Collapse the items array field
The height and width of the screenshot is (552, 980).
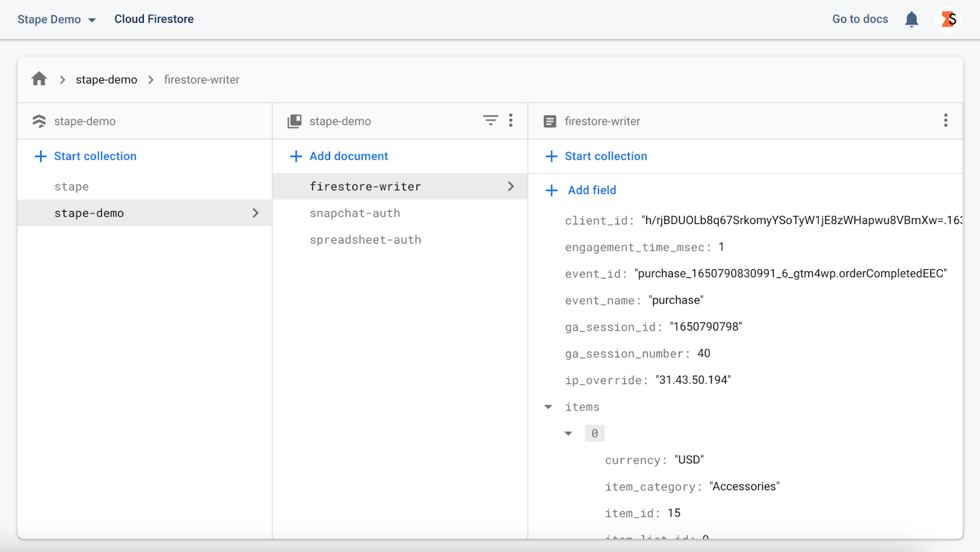[548, 407]
